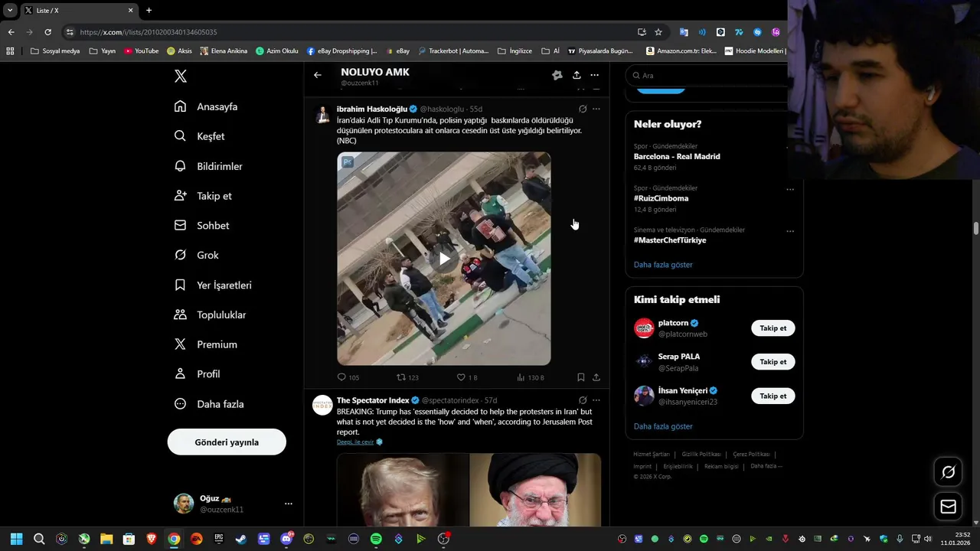Open options for #RuizCimboma trend

click(790, 189)
